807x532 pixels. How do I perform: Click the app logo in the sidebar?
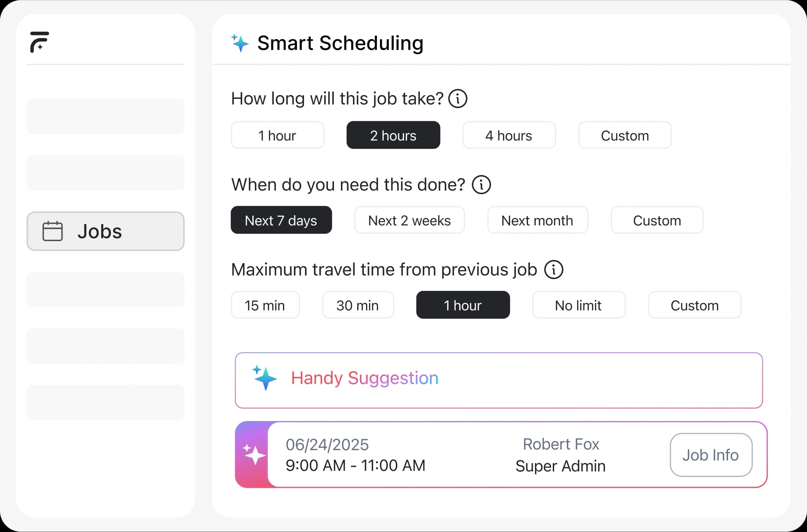coord(39,42)
